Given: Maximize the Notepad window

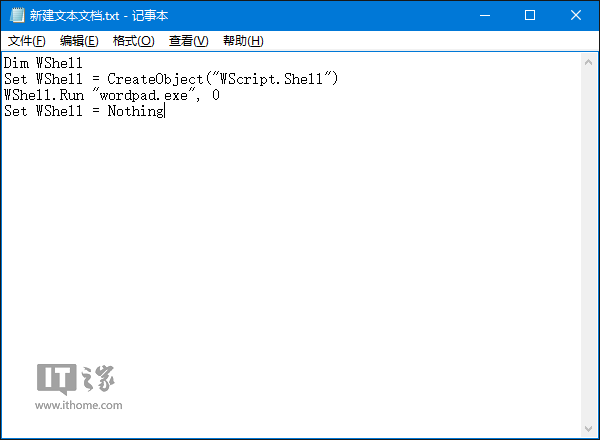Looking at the screenshot, I should click(x=530, y=15).
